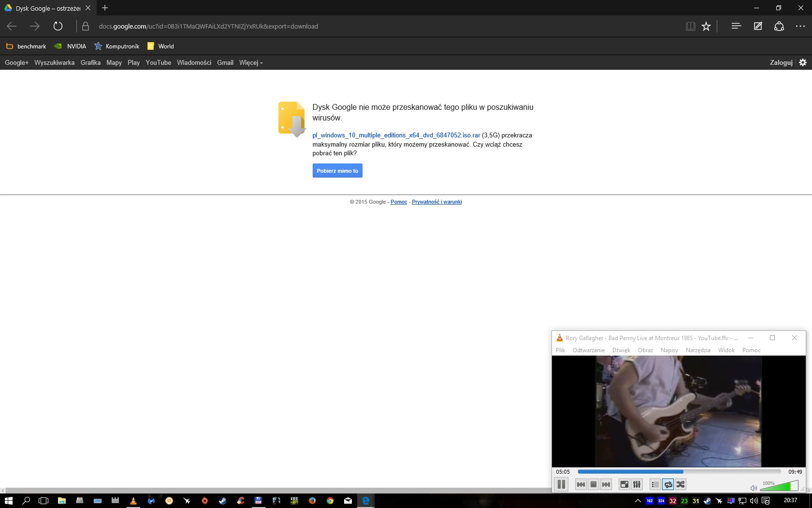Viewport: 812px width, 508px height.
Task: Open the Napisy menu in VLC
Action: point(669,350)
